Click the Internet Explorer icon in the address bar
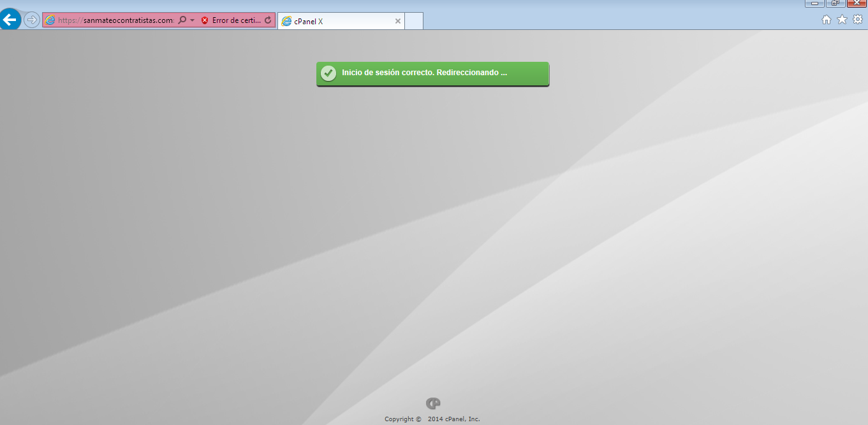868x425 pixels. 50,20
